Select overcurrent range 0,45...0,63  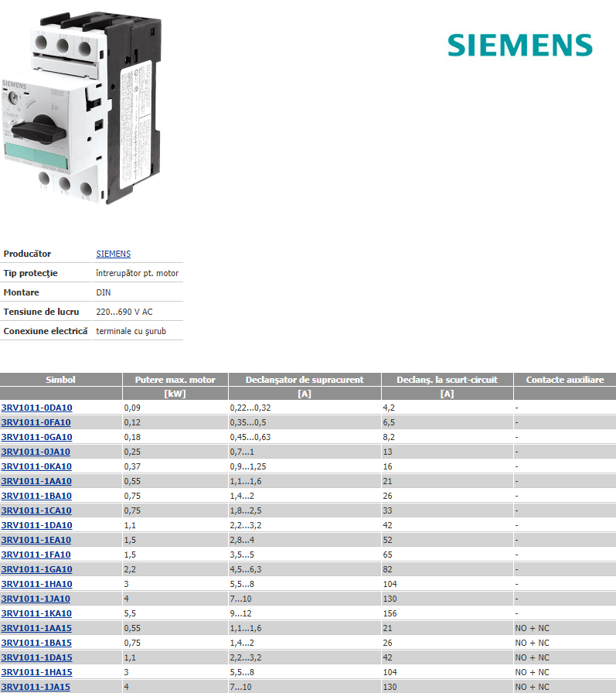[250, 437]
